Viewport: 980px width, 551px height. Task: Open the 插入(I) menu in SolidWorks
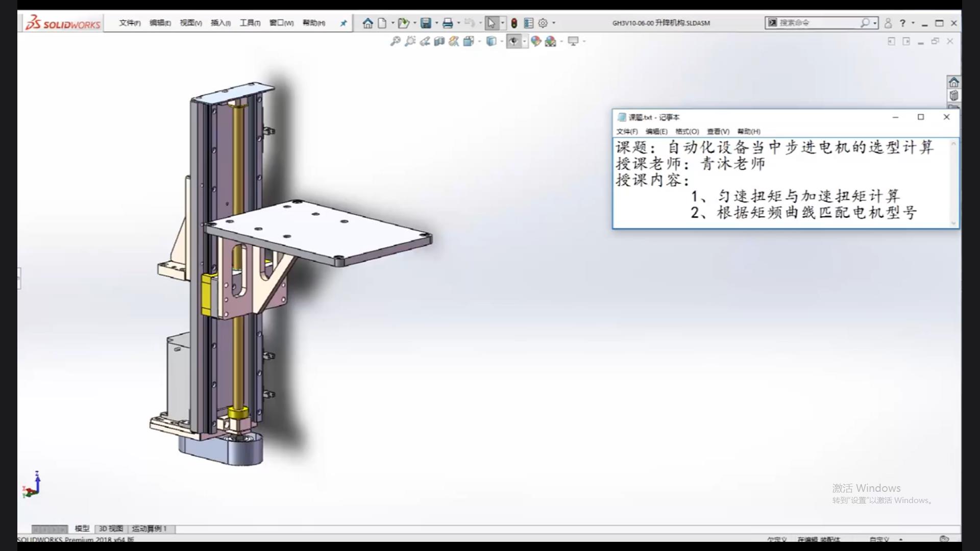[x=220, y=23]
